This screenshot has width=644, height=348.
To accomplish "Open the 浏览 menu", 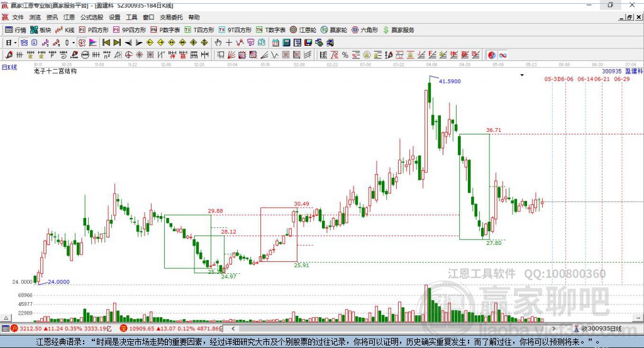I will click(35, 17).
